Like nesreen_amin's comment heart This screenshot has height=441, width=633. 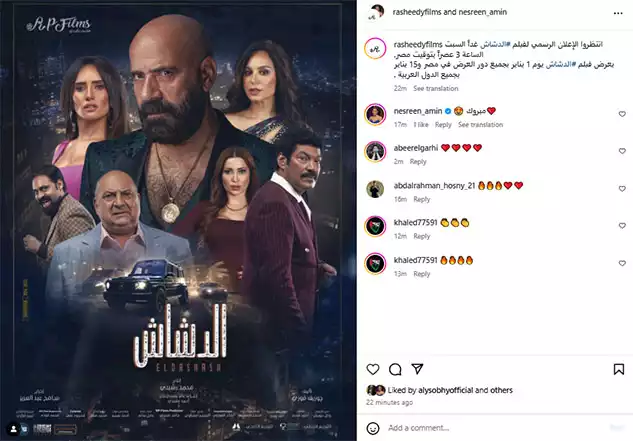tap(622, 114)
